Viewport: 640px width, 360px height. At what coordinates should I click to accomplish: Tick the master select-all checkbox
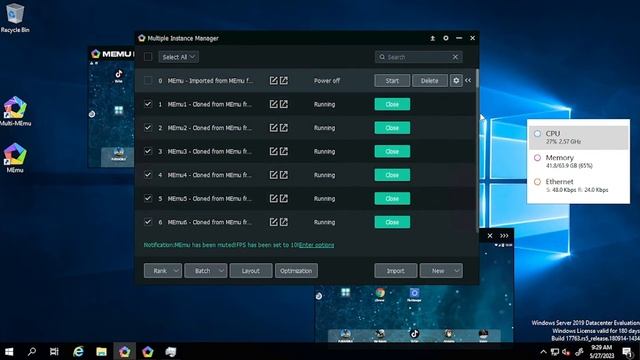[x=148, y=57]
